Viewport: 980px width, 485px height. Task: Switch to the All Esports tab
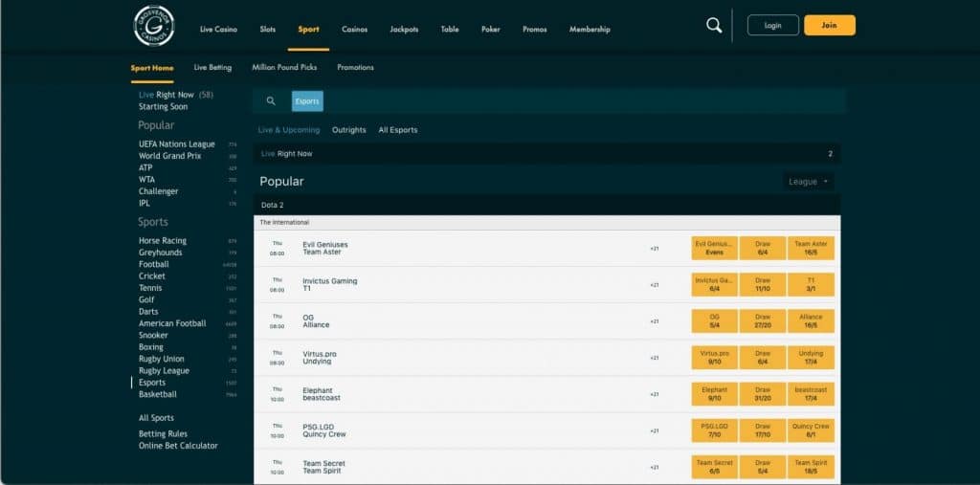point(398,130)
